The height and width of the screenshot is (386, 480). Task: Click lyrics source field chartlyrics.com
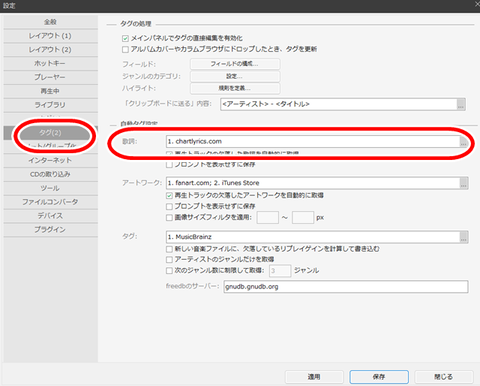point(313,141)
